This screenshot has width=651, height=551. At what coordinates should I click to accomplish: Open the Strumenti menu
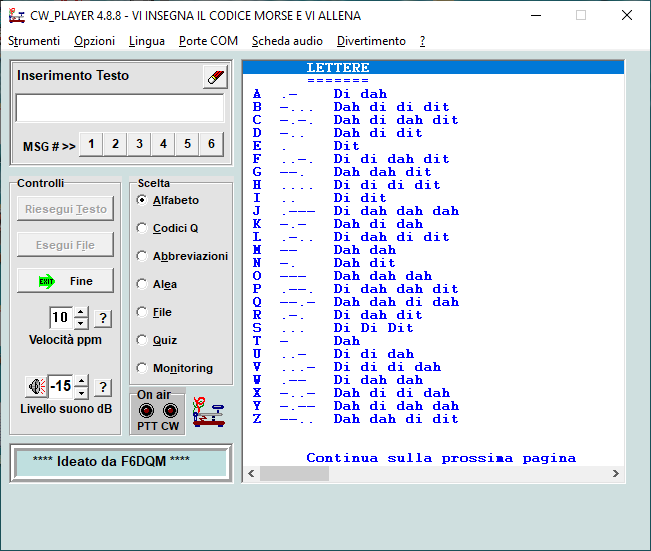click(x=34, y=41)
